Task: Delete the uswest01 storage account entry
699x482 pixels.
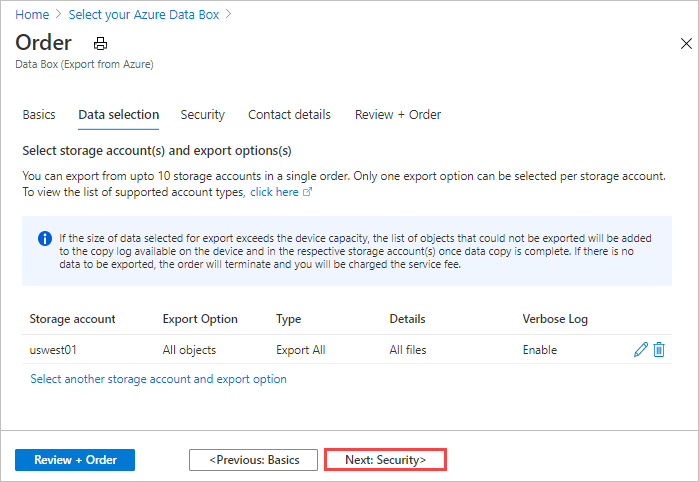Action: tap(659, 350)
